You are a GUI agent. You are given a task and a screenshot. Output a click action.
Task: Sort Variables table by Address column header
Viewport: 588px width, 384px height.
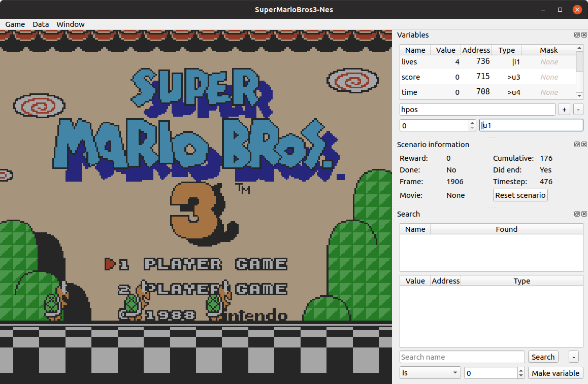click(476, 50)
